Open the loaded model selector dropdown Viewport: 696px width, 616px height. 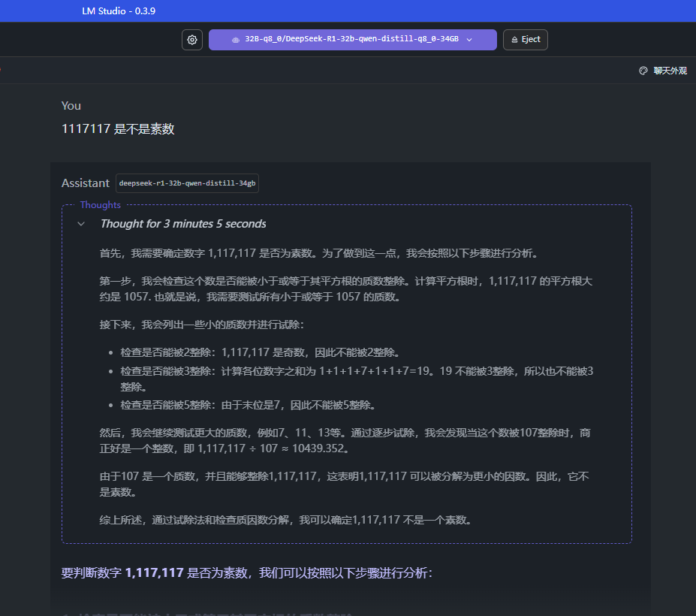coord(352,40)
